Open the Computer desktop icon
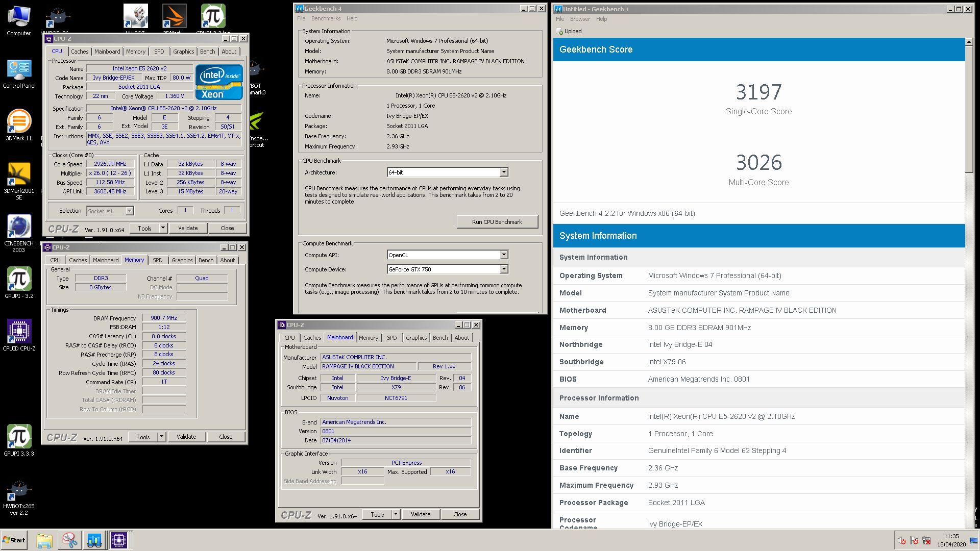The image size is (980, 551). coord(19,21)
